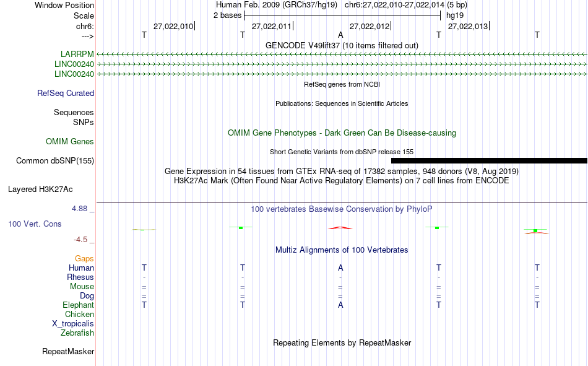Open the 100 Vert. Cons track label
The width and height of the screenshot is (588, 366).
35,224
